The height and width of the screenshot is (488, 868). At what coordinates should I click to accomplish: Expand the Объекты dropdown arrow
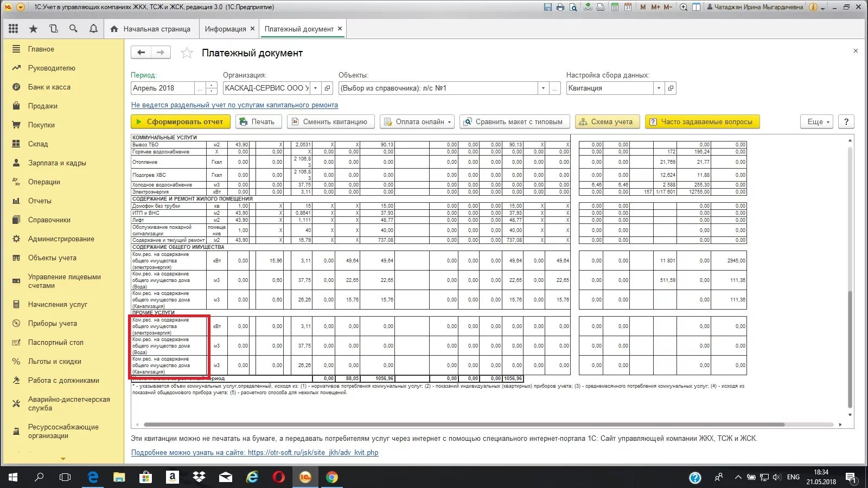(542, 88)
